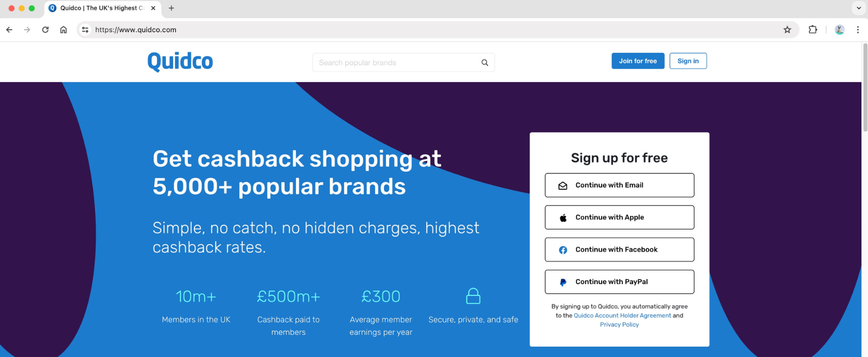Open the Privacy Policy link

[619, 324]
